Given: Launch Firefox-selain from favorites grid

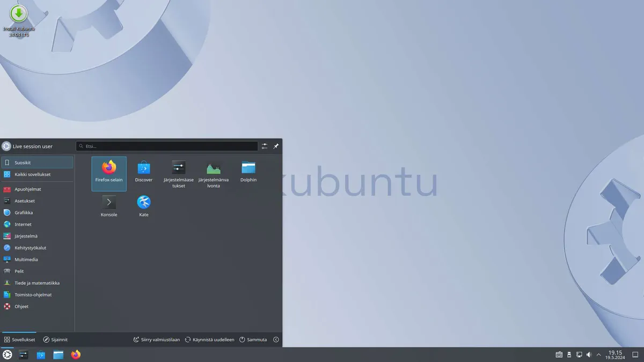Looking at the screenshot, I should [109, 173].
